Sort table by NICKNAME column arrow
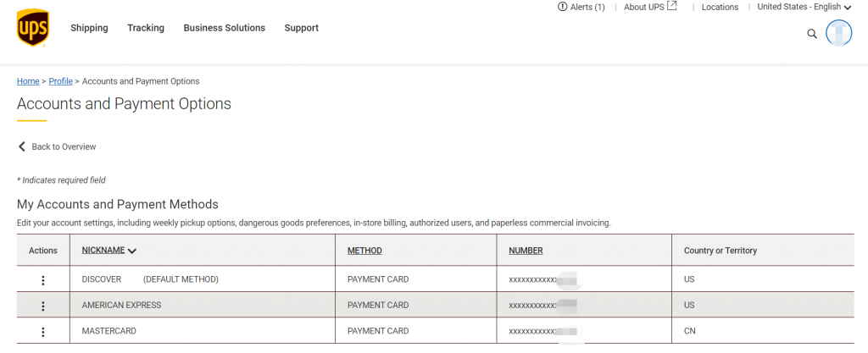This screenshot has width=868, height=353. [x=131, y=251]
